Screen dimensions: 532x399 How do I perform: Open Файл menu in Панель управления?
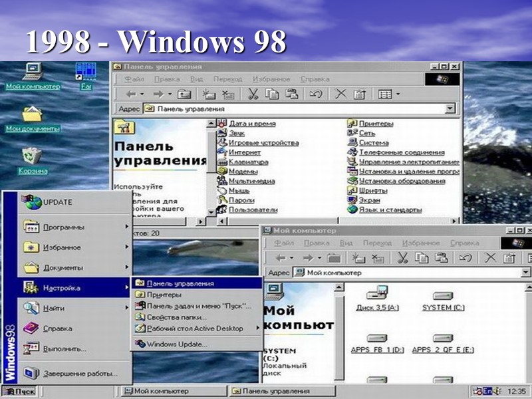pos(134,79)
